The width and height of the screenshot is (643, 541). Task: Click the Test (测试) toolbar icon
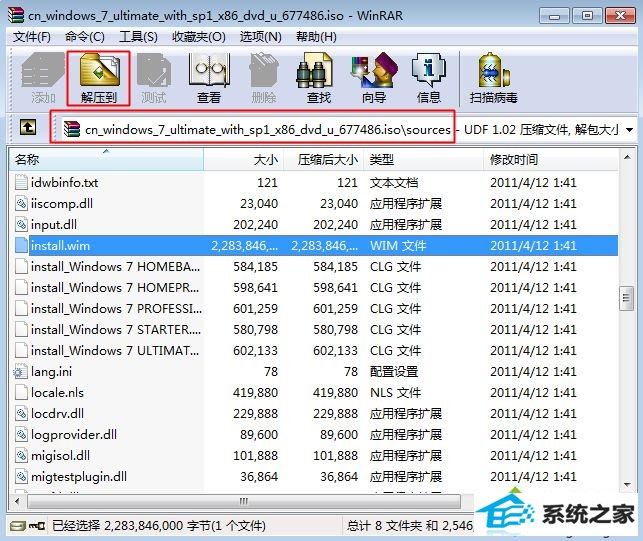[154, 71]
